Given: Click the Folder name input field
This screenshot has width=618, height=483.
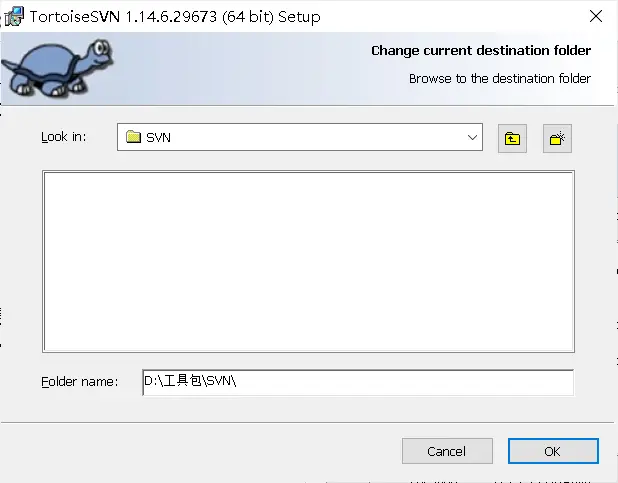Looking at the screenshot, I should (358, 382).
